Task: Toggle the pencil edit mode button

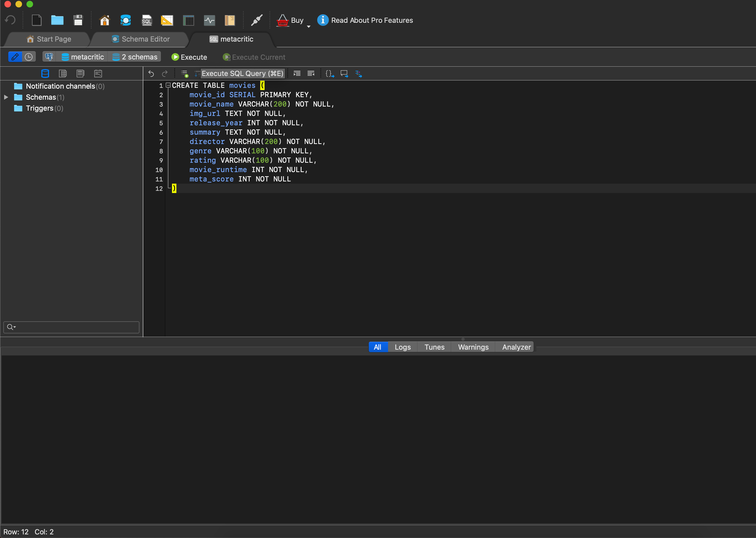Action: point(15,57)
